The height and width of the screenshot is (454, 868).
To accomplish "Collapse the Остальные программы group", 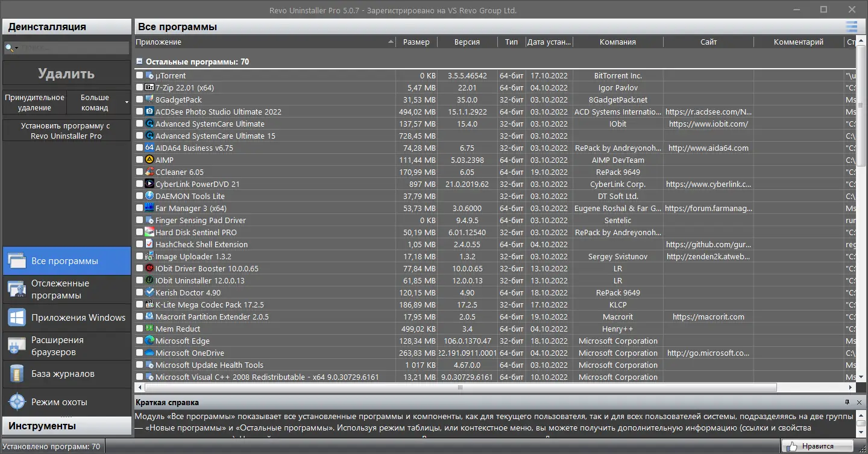I will click(x=139, y=61).
